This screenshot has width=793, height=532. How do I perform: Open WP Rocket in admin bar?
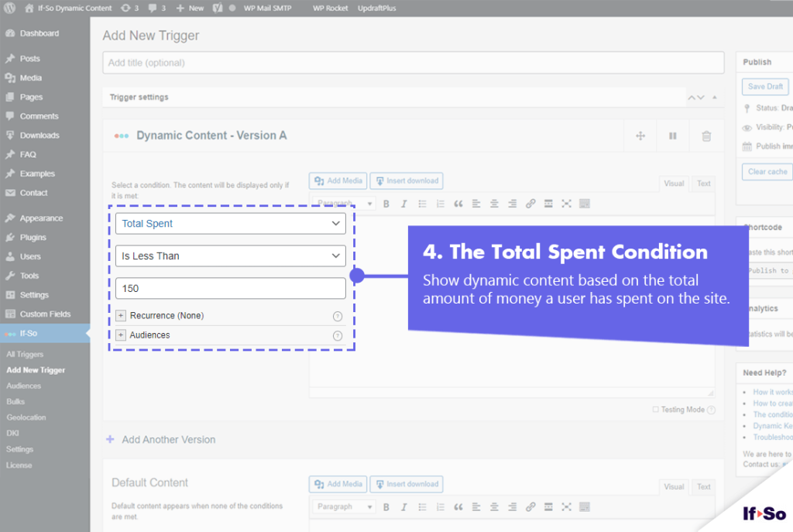330,8
